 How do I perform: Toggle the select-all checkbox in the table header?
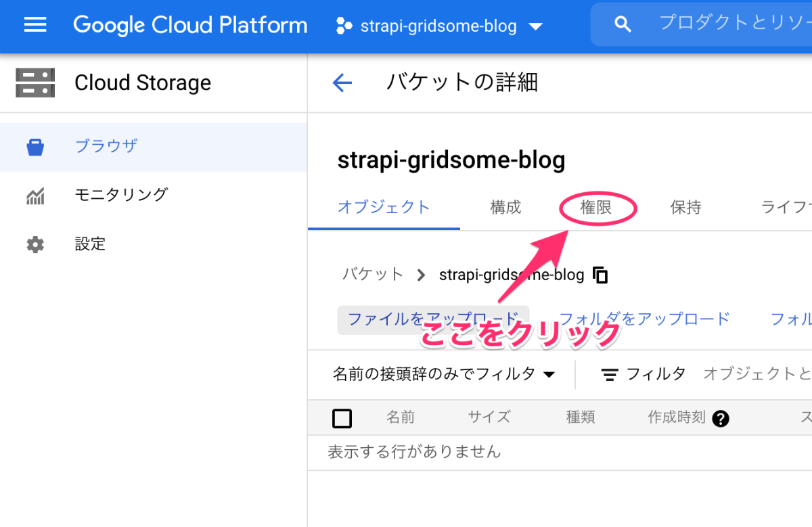342,419
